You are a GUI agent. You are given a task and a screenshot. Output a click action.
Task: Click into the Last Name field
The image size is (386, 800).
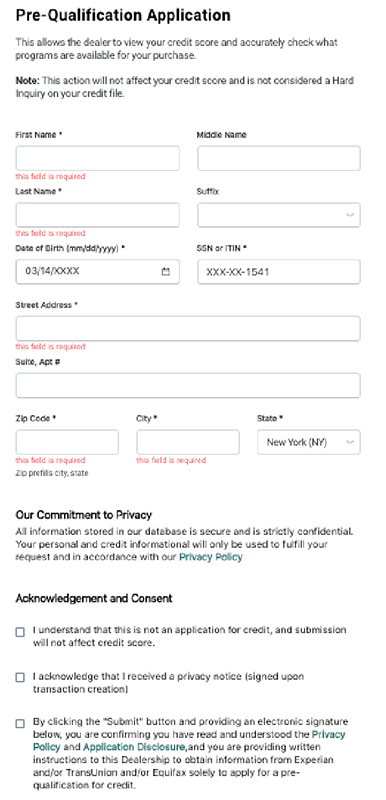(x=97, y=215)
